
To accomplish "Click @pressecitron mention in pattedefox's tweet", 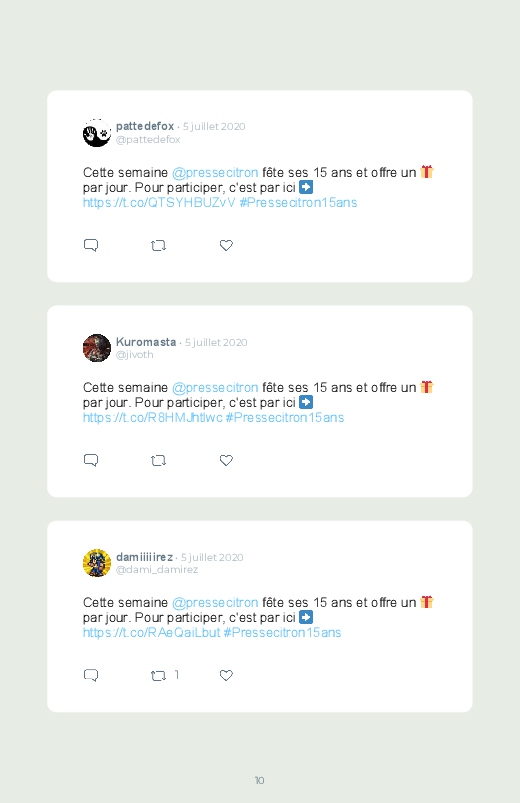I will pyautogui.click(x=215, y=173).
